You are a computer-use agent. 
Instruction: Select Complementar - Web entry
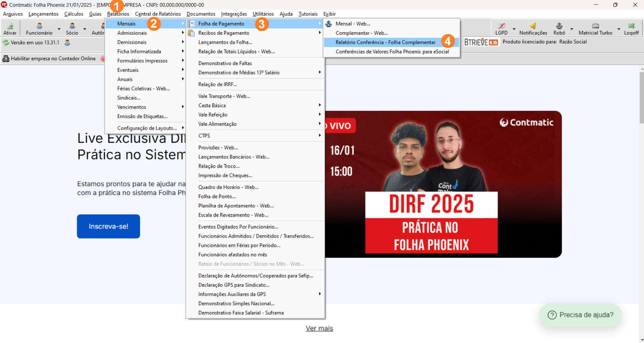tap(391, 33)
